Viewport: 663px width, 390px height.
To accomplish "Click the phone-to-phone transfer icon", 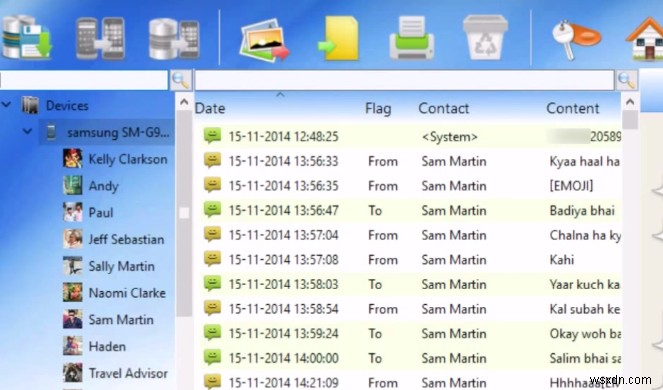I will (100, 38).
